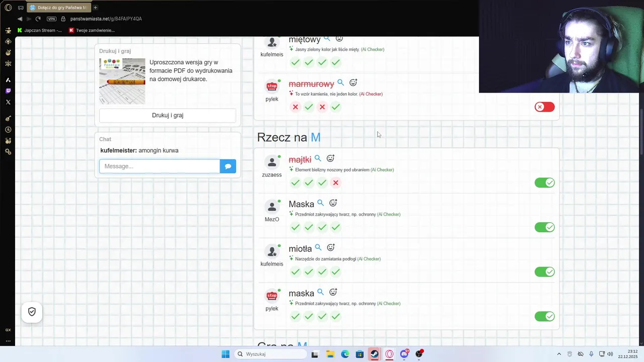This screenshot has width=644, height=362.
Task: Open clock and date panel
Action: (628, 354)
